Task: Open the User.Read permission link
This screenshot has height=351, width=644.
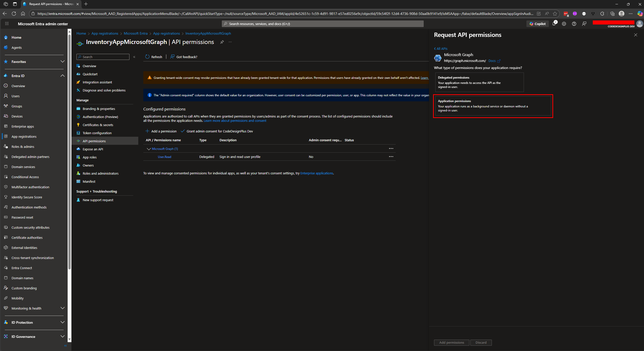Action: [x=165, y=157]
